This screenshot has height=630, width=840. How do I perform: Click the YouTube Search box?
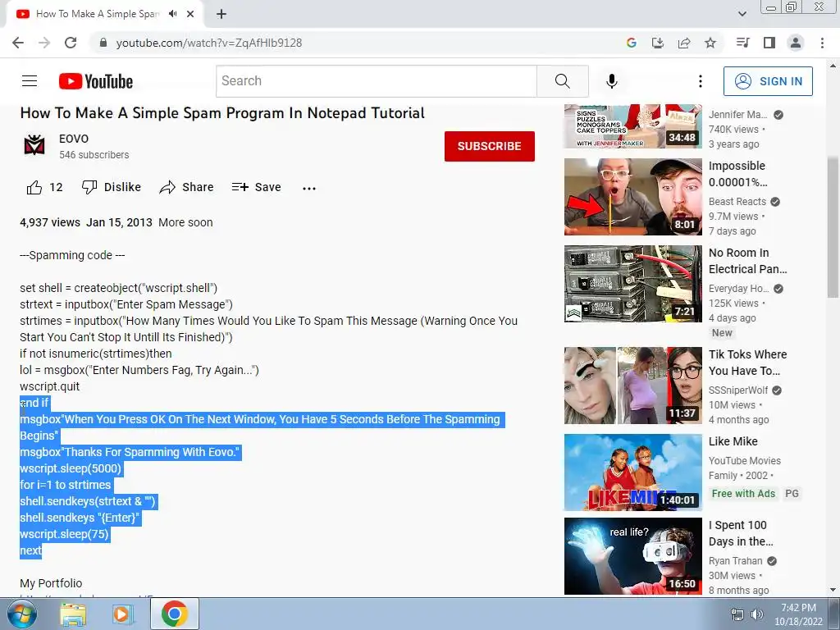pos(376,81)
